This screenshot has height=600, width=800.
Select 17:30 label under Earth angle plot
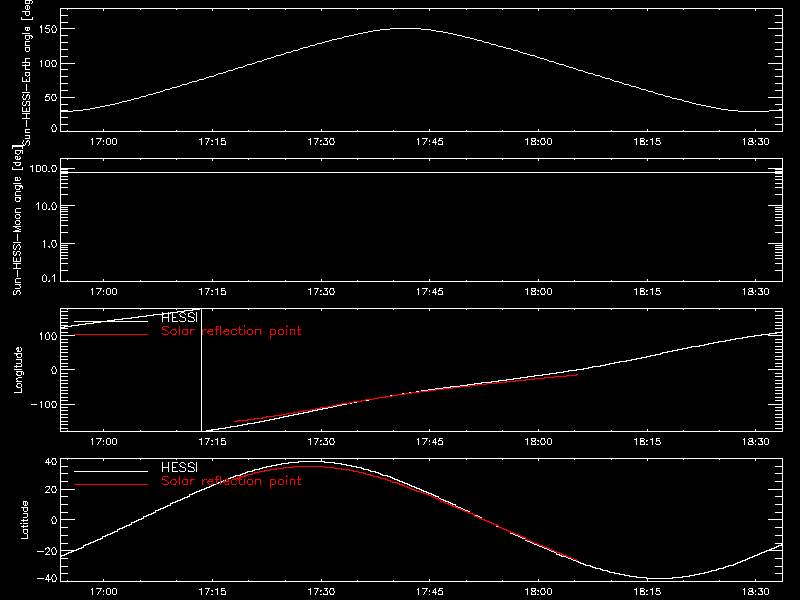(x=321, y=141)
